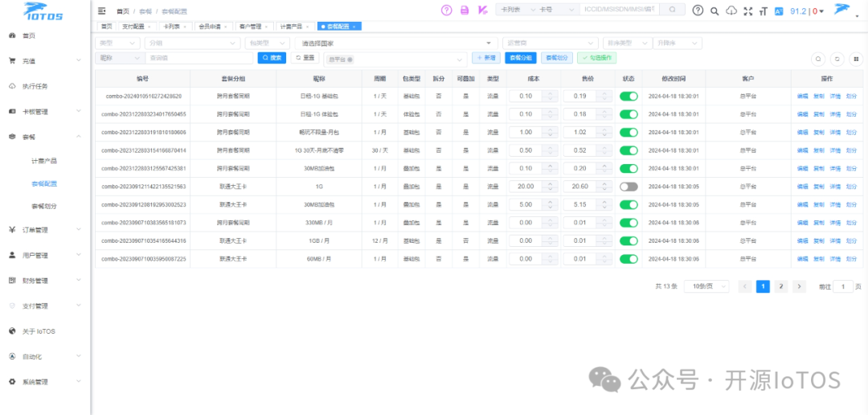
Task: Enable the status switch for row priced 20.60
Action: pyautogui.click(x=628, y=187)
